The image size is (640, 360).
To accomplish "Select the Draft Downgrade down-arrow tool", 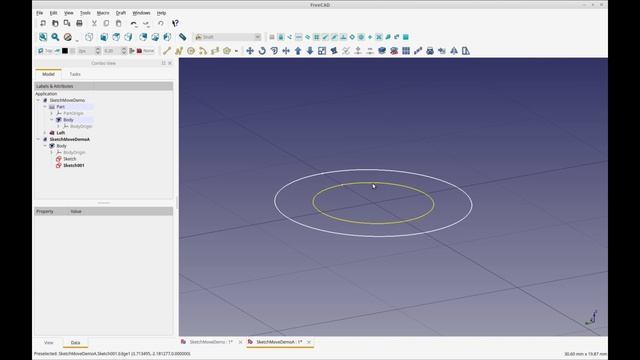I will coord(310,51).
